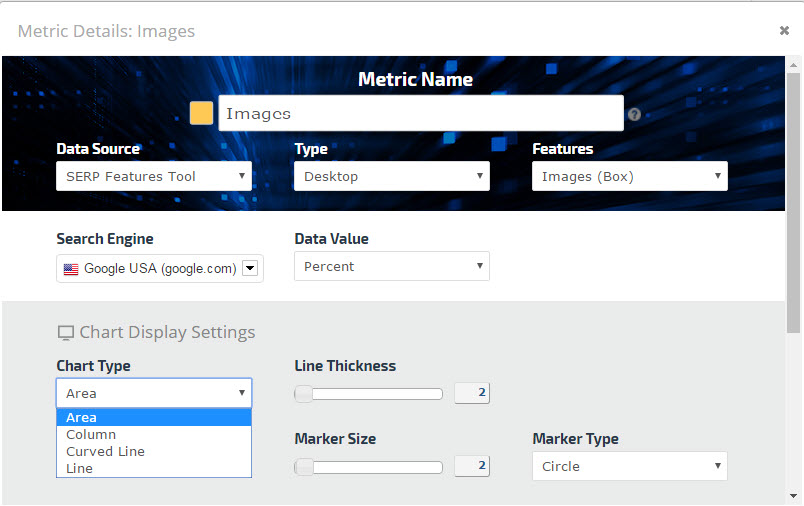Click the help question mark icon

(634, 115)
